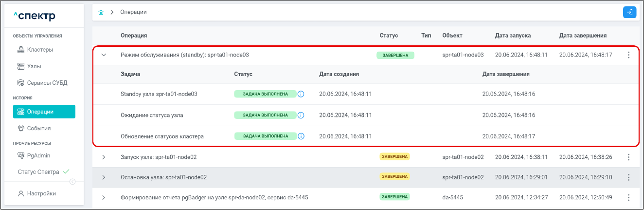Screen dimensions: 644x210
Task: Show info for Обновление статусов кластера task
Action: click(301, 136)
